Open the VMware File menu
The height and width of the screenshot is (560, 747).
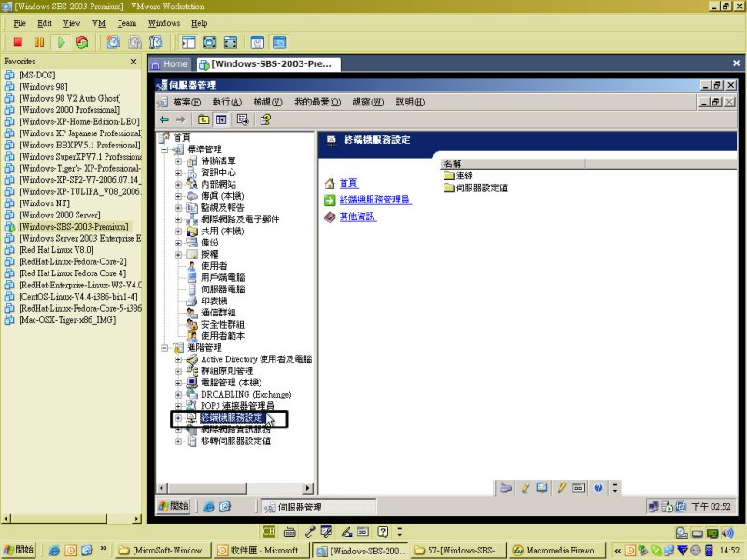tap(20, 23)
